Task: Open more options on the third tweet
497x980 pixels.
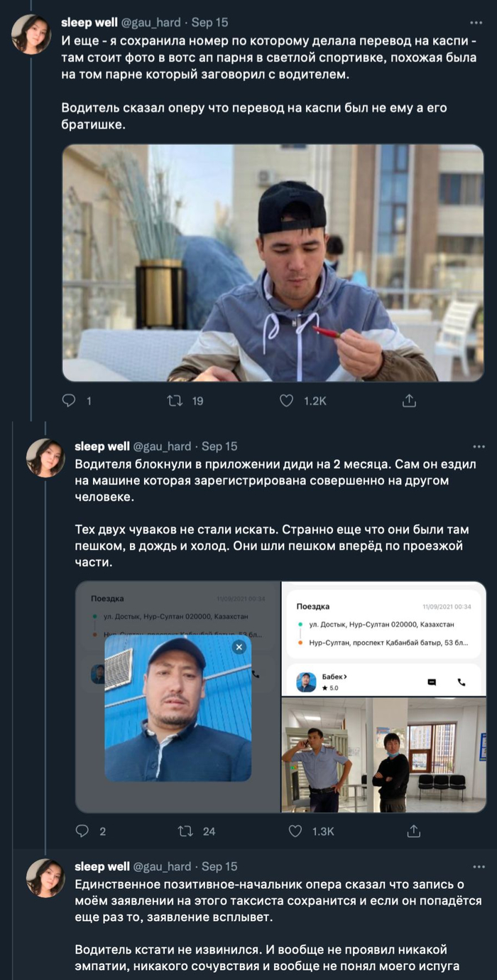Action: (475, 866)
